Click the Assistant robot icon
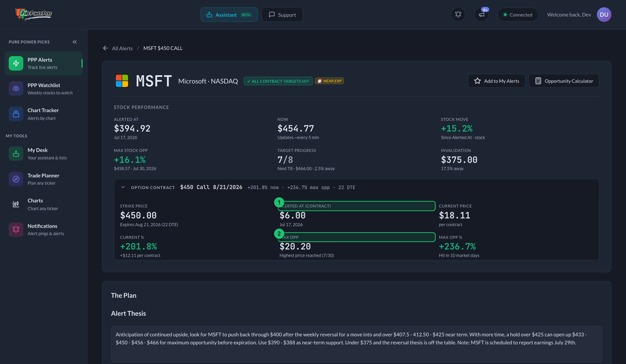 pyautogui.click(x=209, y=15)
